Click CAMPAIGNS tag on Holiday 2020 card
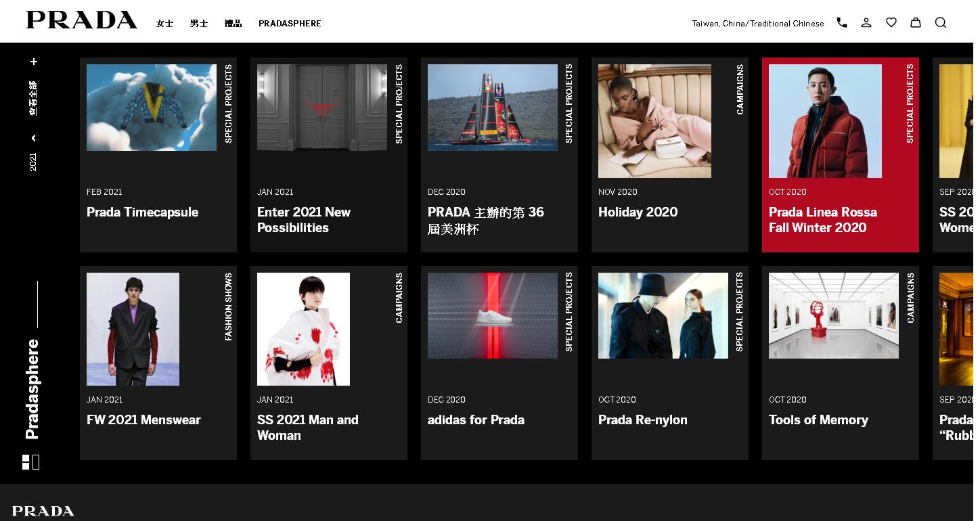This screenshot has height=521, width=980. (740, 89)
